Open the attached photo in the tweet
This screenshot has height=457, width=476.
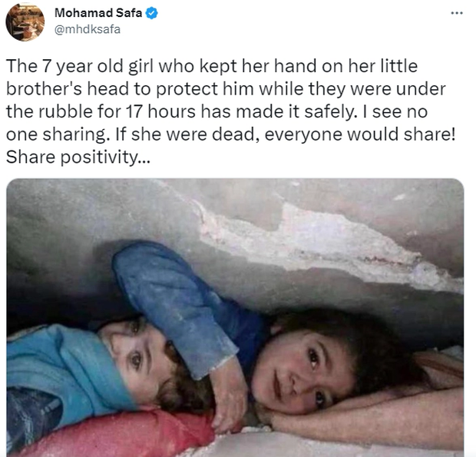tap(235, 317)
